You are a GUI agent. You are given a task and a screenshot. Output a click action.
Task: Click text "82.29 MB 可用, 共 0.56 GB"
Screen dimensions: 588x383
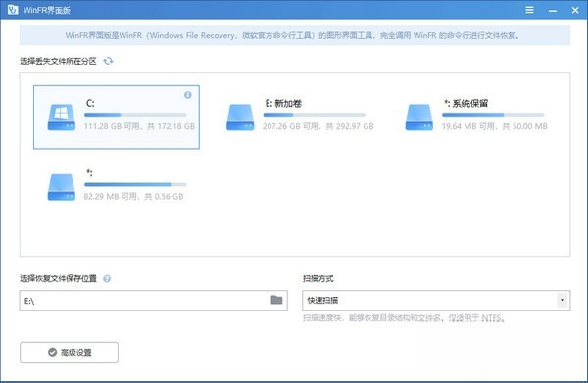click(x=133, y=196)
